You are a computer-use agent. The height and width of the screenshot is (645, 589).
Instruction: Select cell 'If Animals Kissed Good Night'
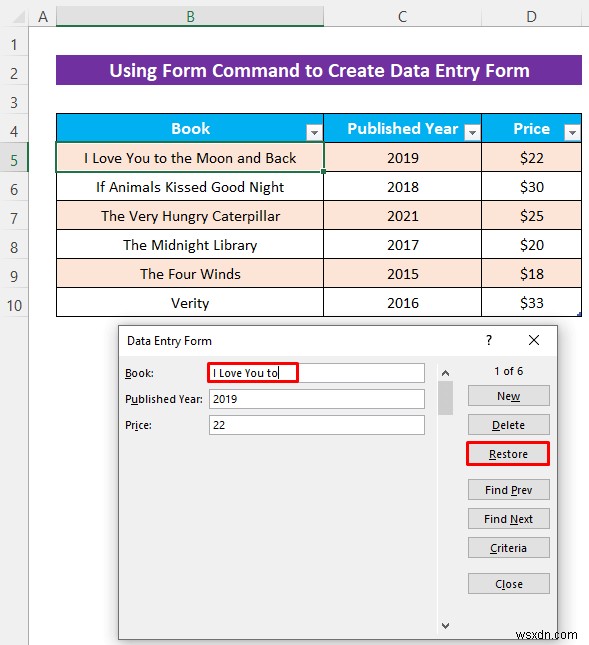pos(190,187)
